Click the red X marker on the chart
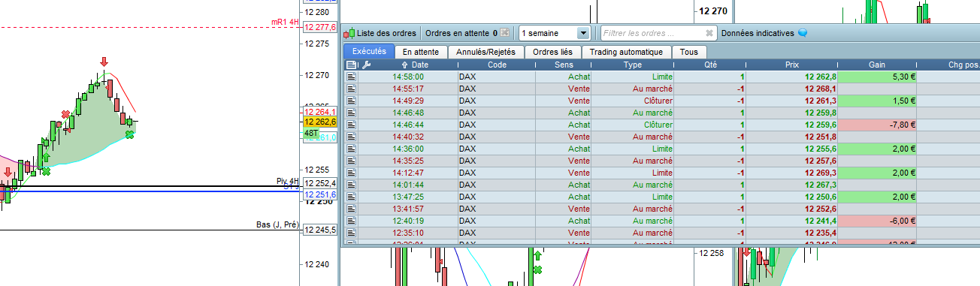The width and height of the screenshot is (980, 286). tap(66, 114)
